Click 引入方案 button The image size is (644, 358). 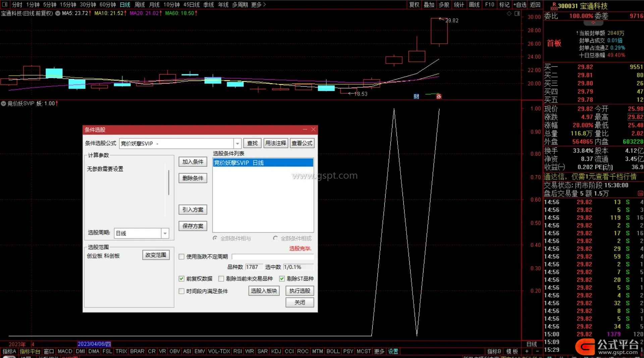(193, 210)
